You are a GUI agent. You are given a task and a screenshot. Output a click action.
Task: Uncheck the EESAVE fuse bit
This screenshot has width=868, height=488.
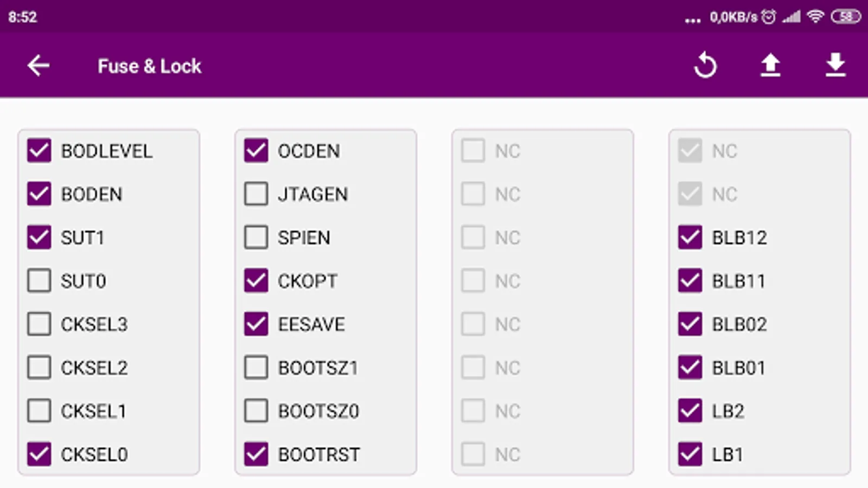pyautogui.click(x=256, y=324)
